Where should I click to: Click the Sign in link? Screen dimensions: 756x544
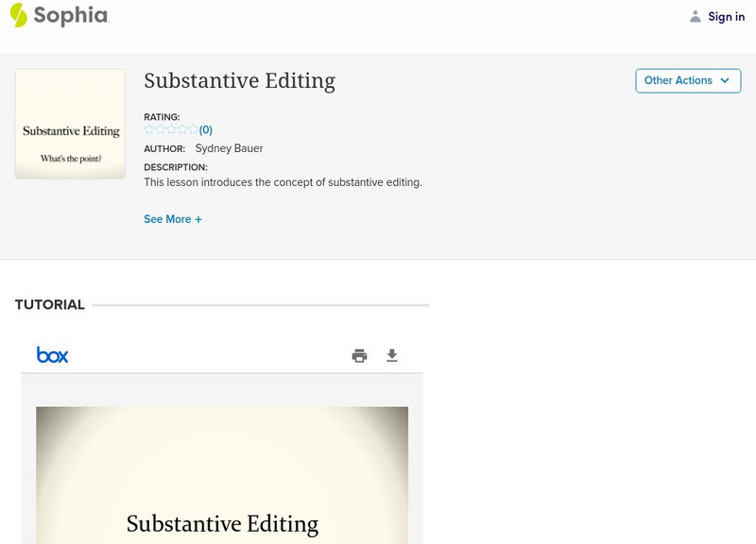click(726, 16)
